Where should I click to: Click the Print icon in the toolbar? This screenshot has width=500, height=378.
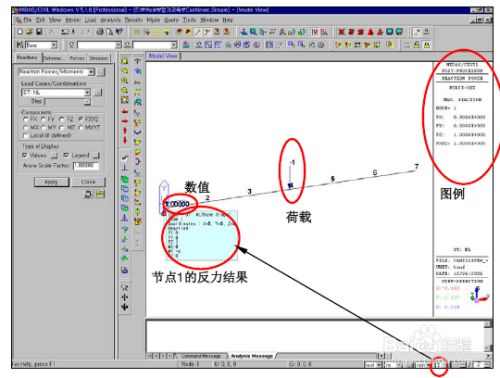tap(100, 32)
